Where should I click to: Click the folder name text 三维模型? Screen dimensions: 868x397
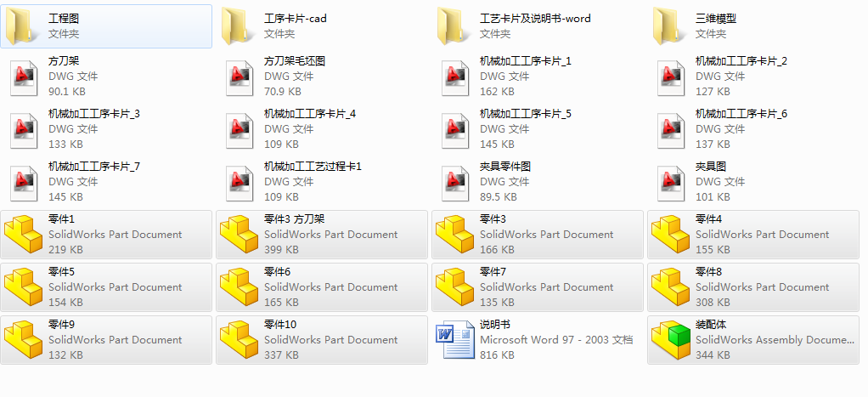(716, 19)
